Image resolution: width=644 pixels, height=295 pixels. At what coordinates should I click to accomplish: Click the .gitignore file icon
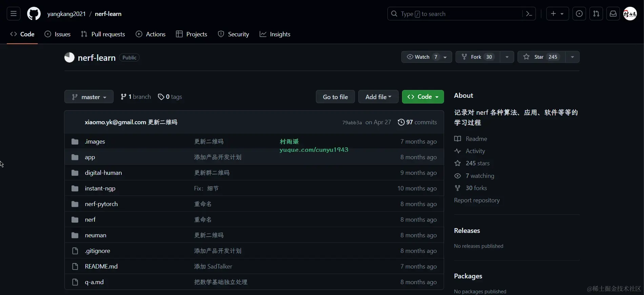(75, 251)
